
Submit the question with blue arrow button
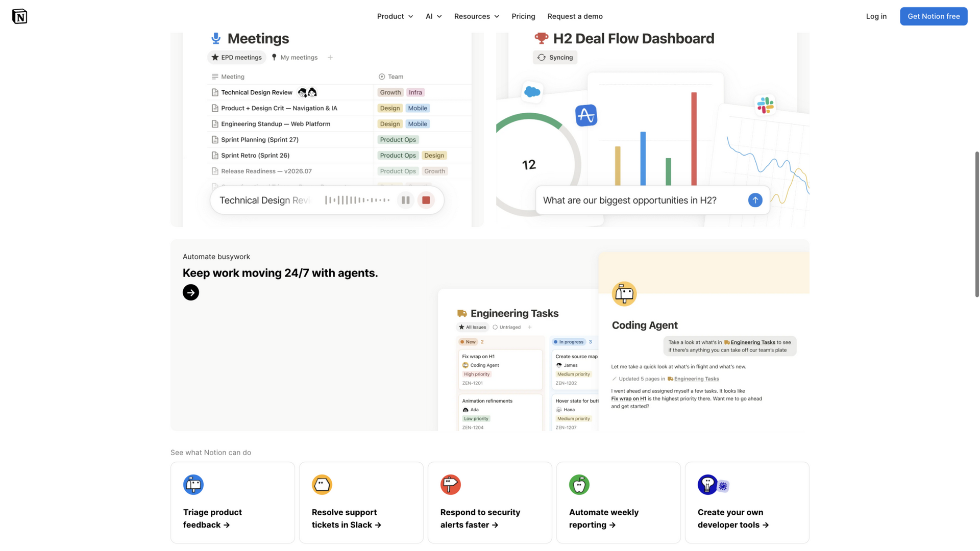click(x=755, y=201)
